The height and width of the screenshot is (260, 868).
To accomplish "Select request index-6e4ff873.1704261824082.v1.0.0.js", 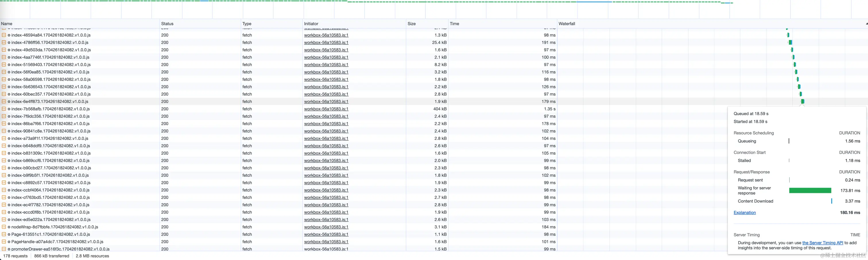I will [50, 101].
